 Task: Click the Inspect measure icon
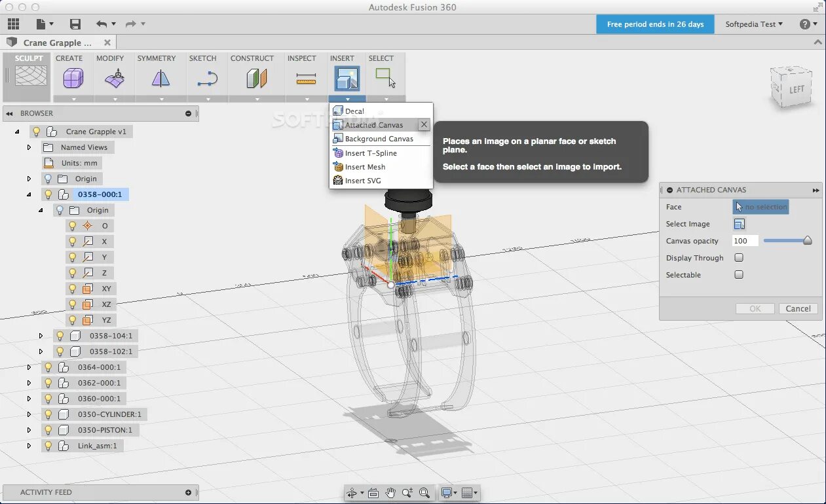pos(306,79)
